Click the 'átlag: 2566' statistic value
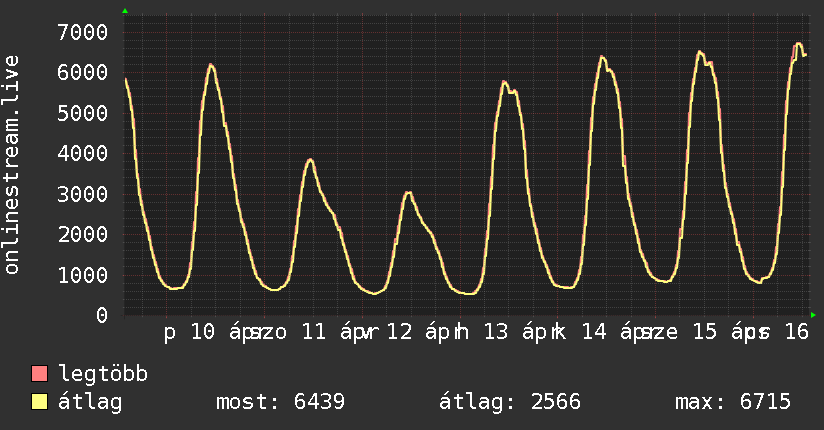This screenshot has width=824, height=430. pos(510,402)
